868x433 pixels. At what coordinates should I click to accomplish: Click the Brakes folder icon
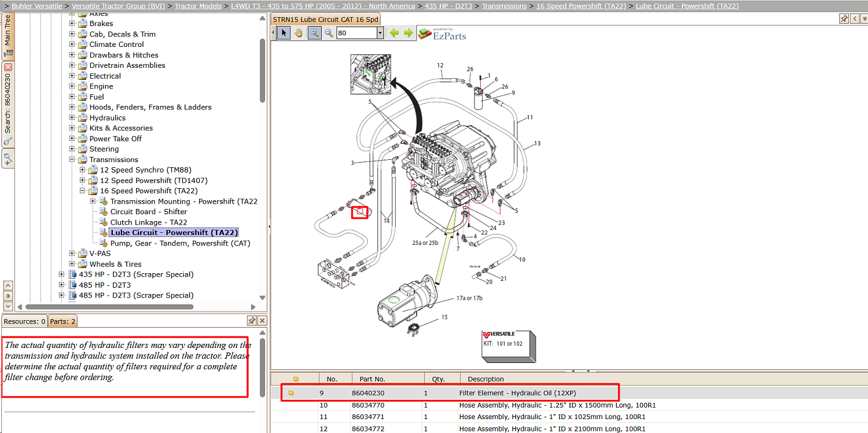(x=82, y=24)
